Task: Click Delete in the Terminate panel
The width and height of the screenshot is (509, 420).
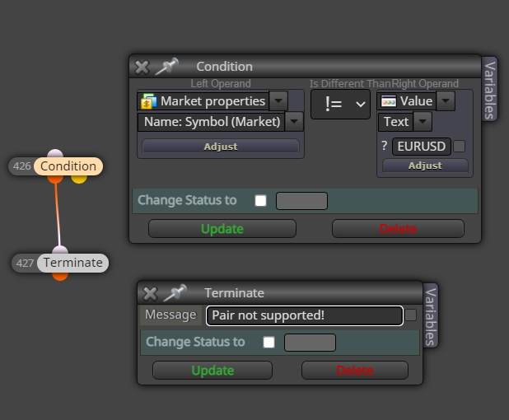Action: tap(355, 371)
